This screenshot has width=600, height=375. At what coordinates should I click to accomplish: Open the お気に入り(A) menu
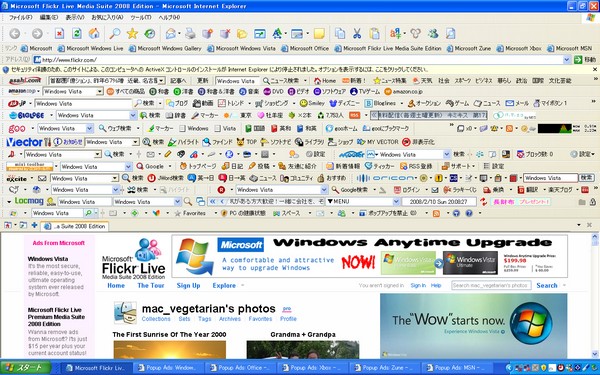click(x=107, y=17)
